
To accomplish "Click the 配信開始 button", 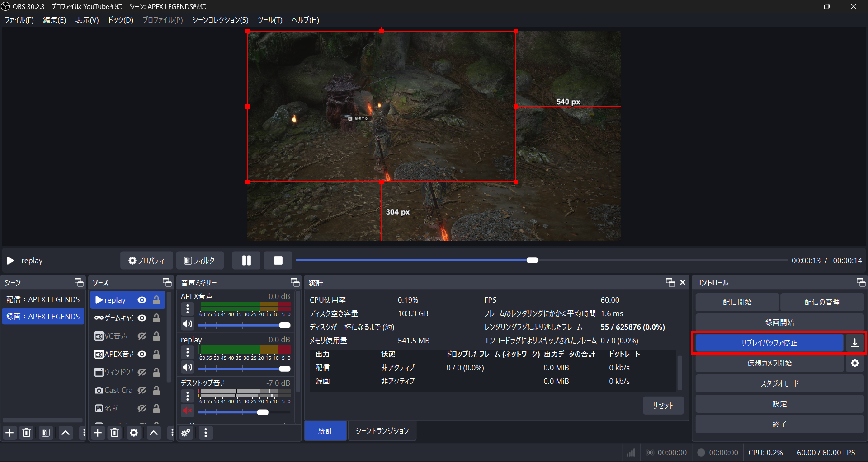I will tap(737, 302).
